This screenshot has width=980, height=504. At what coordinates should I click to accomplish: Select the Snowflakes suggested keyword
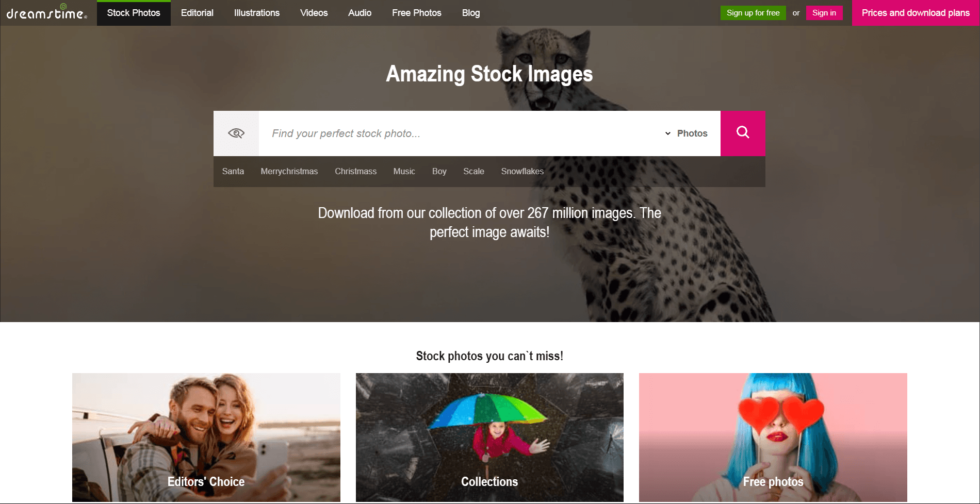(x=522, y=171)
